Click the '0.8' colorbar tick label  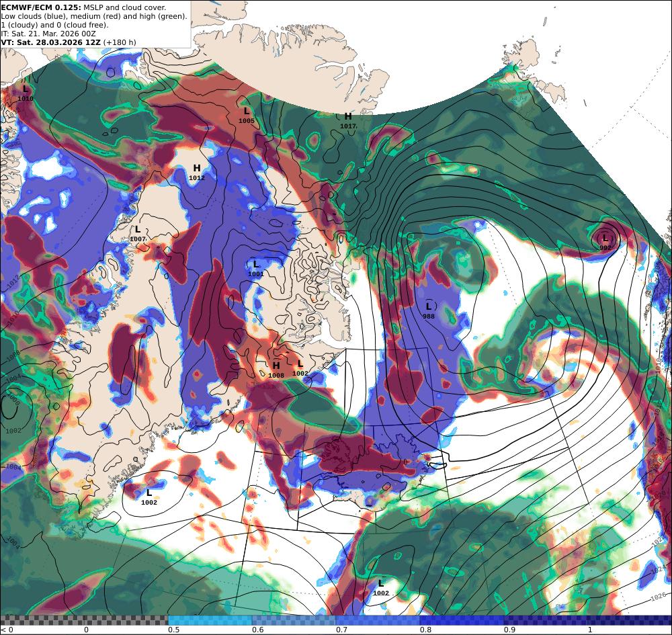click(x=425, y=630)
